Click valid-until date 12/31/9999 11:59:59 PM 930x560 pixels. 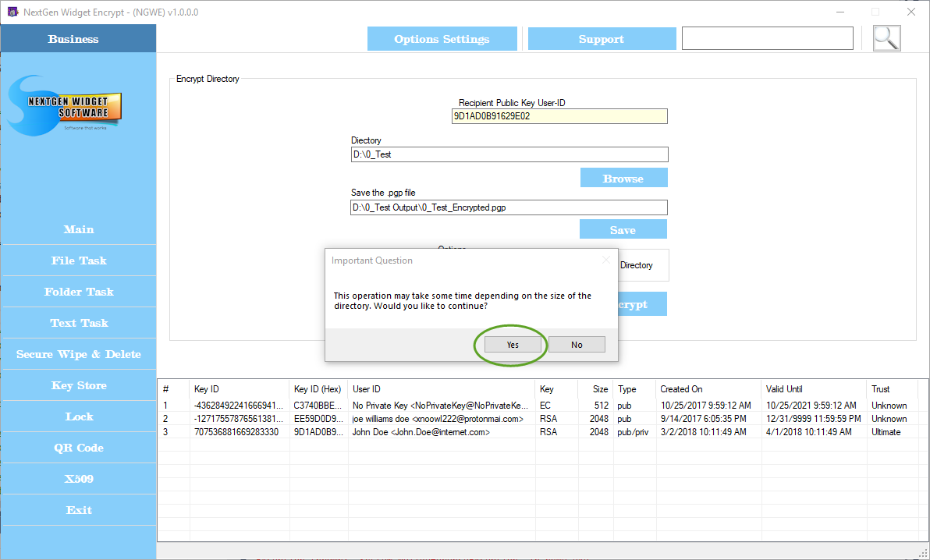coord(813,419)
